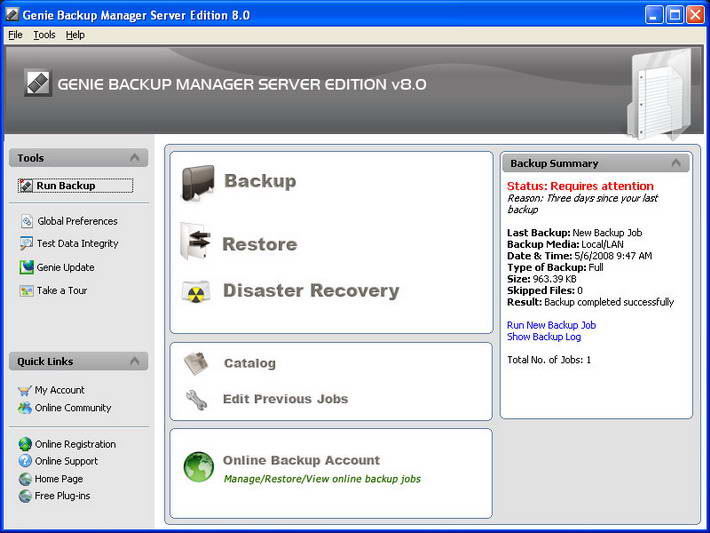Click the My Account cart icon

(x=24, y=390)
